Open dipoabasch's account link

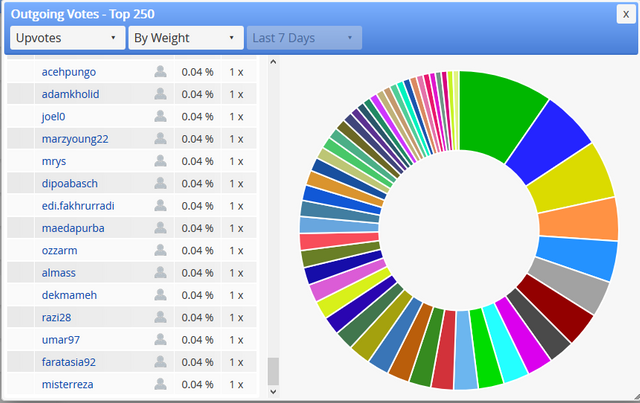(70, 184)
